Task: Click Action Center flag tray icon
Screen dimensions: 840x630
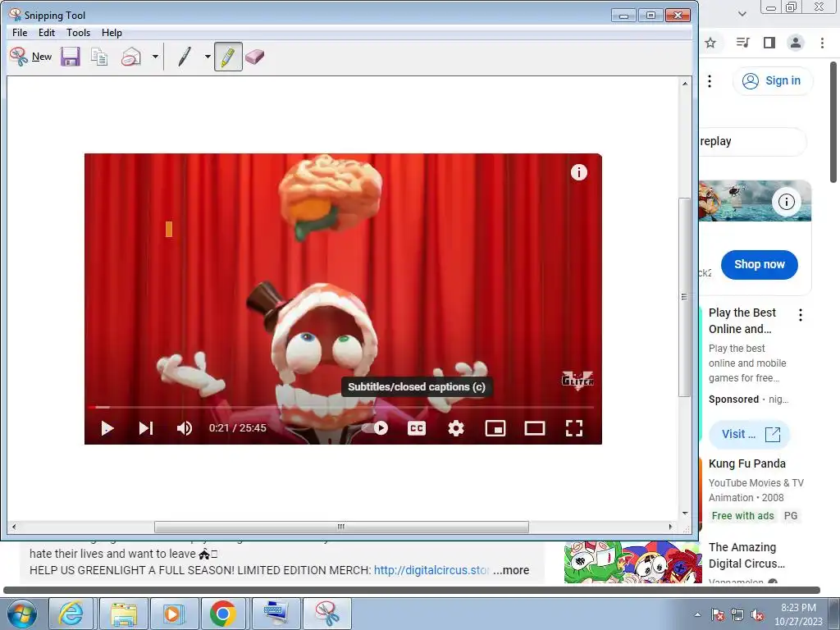Action: coord(717,614)
